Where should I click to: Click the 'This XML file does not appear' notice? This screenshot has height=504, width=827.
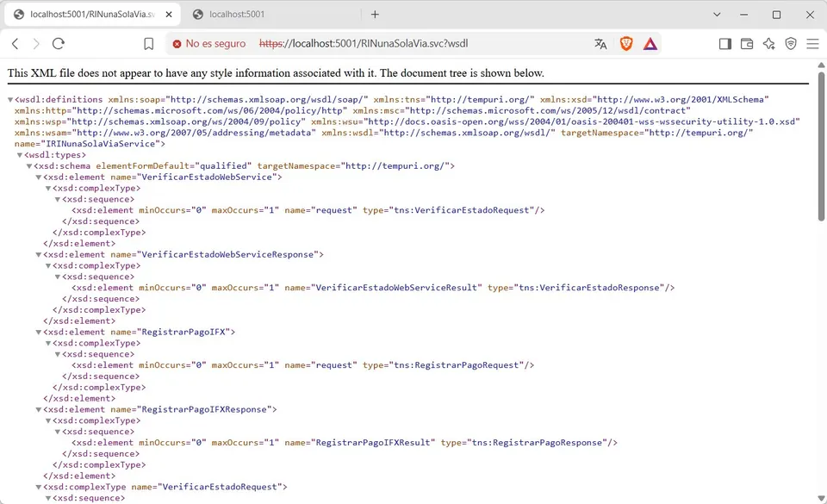click(276, 73)
